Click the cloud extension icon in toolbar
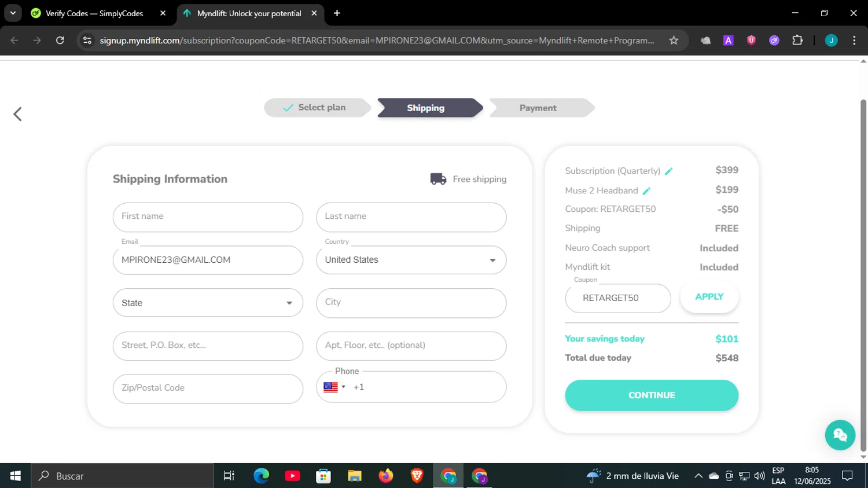 [x=705, y=41]
